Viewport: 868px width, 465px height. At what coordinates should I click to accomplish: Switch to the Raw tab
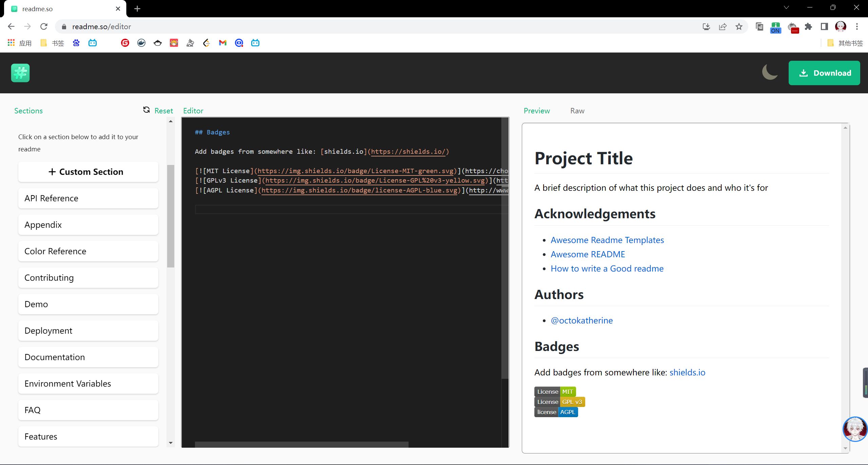[x=577, y=111]
